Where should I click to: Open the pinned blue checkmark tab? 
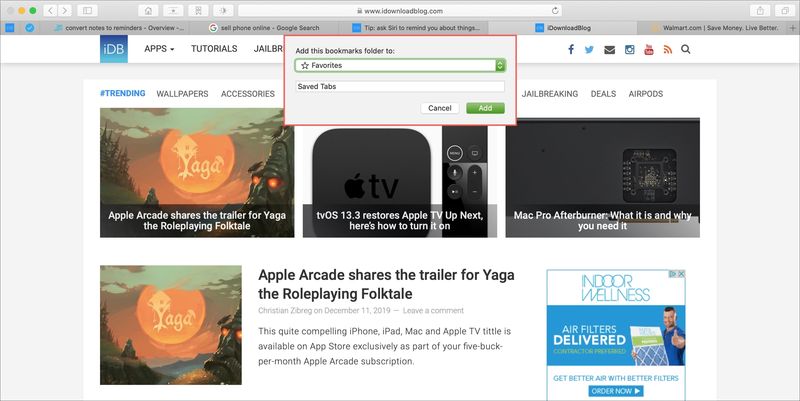(x=30, y=28)
